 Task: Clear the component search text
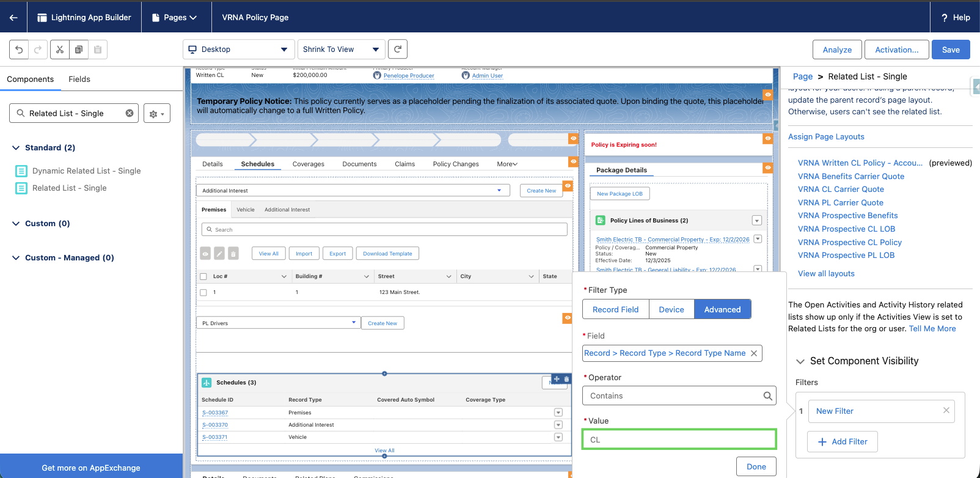pyautogui.click(x=130, y=113)
